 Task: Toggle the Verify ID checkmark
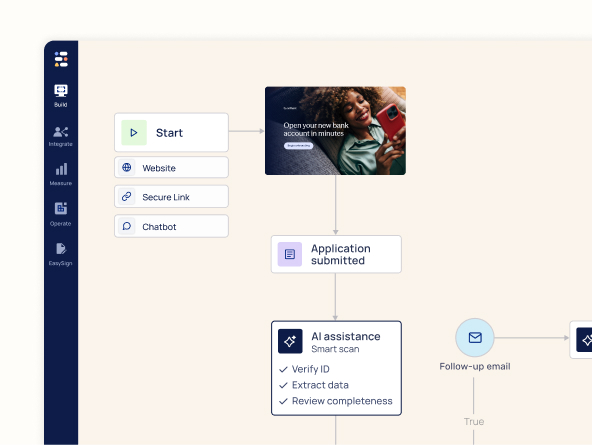(283, 370)
